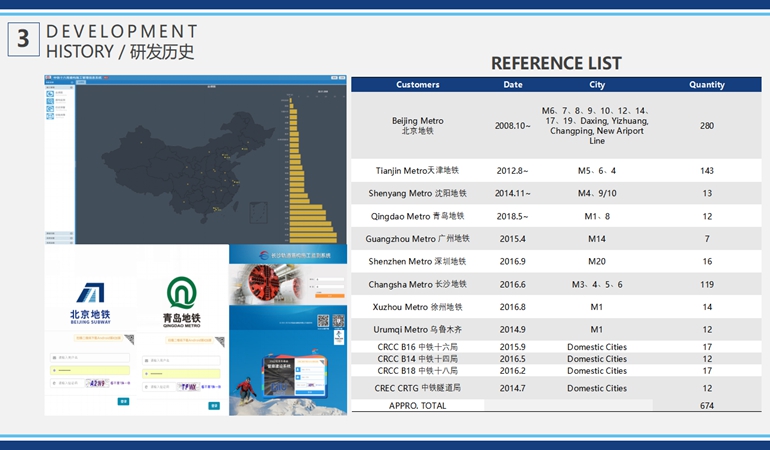This screenshot has width=770, height=450.
Task: Click the blue login button in the skiing-themed panel
Action: click(309, 393)
